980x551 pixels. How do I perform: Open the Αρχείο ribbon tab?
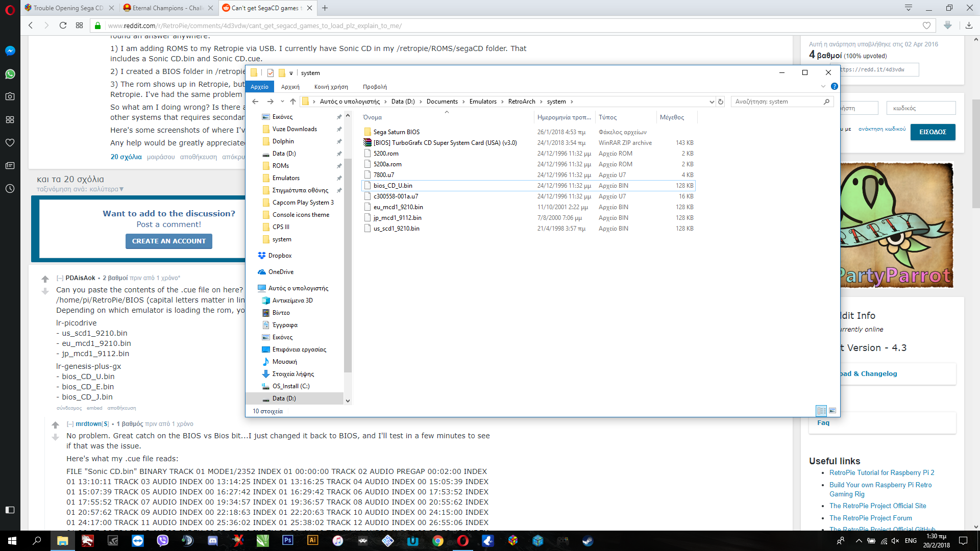pyautogui.click(x=259, y=87)
